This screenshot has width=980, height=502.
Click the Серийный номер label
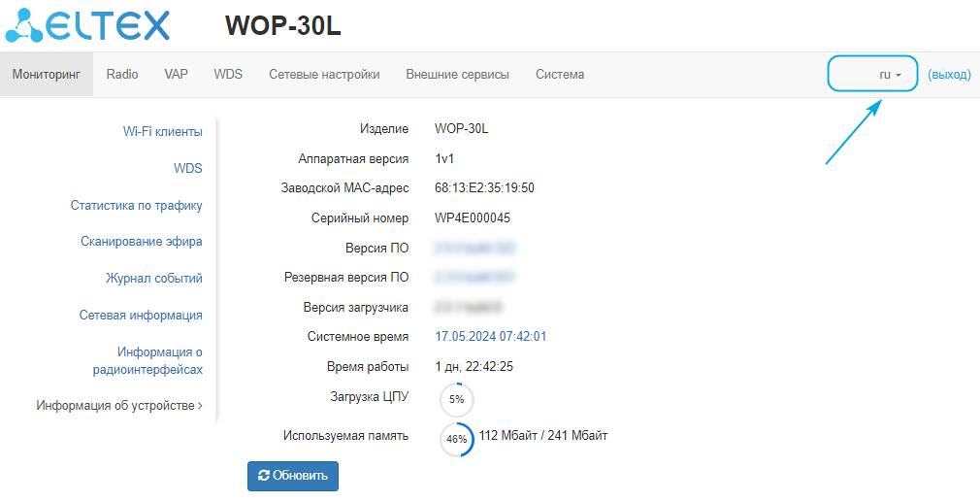click(360, 218)
